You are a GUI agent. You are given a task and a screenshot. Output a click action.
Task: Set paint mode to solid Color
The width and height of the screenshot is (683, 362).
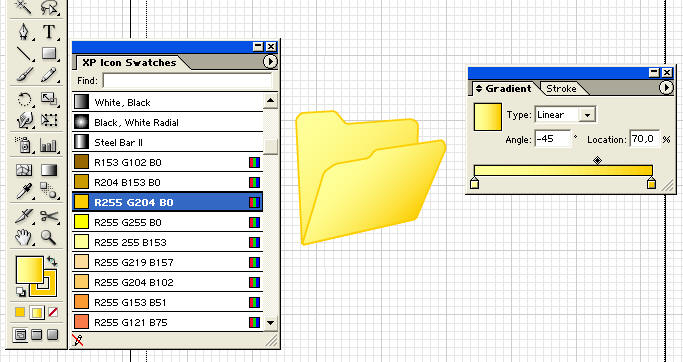click(20, 312)
